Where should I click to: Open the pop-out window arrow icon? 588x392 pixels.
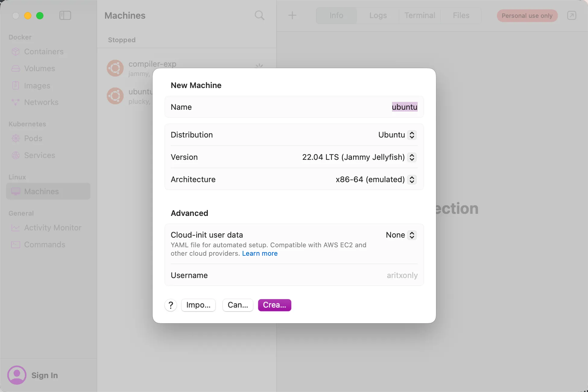click(x=571, y=15)
